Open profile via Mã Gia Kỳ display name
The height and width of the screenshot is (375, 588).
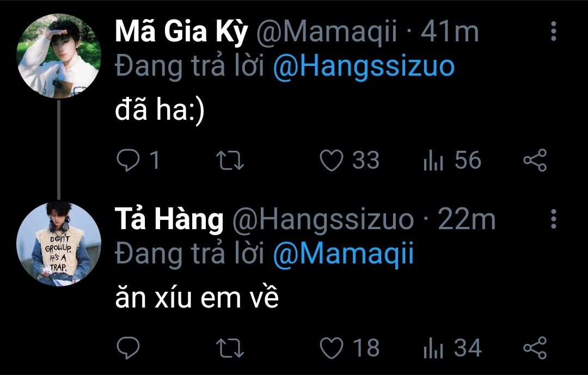(181, 33)
